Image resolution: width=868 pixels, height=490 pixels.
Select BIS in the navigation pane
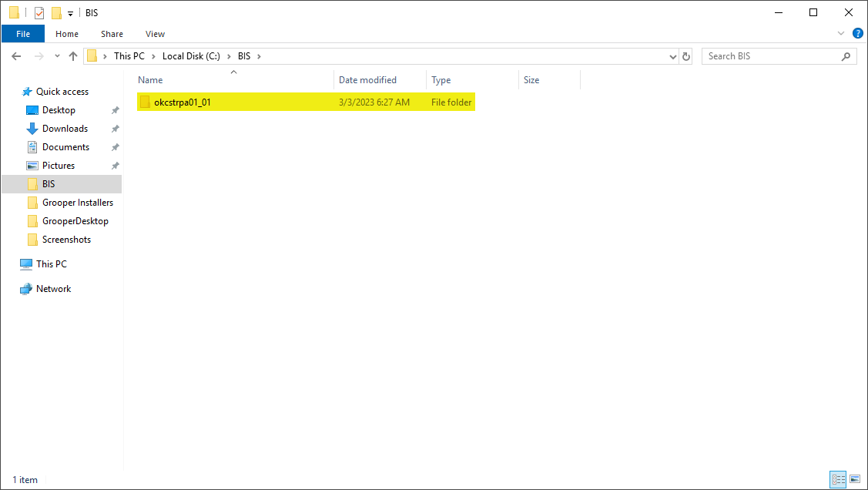pos(62,184)
